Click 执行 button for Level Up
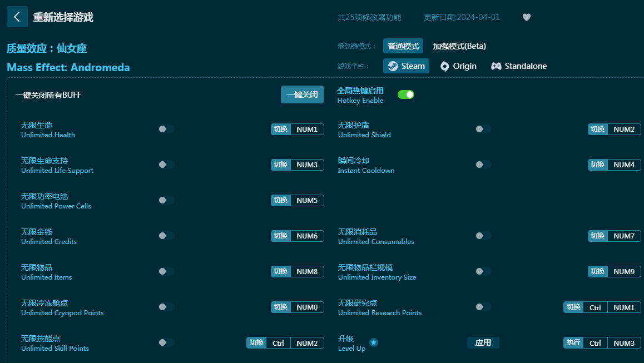The width and height of the screenshot is (644, 363). click(x=574, y=343)
